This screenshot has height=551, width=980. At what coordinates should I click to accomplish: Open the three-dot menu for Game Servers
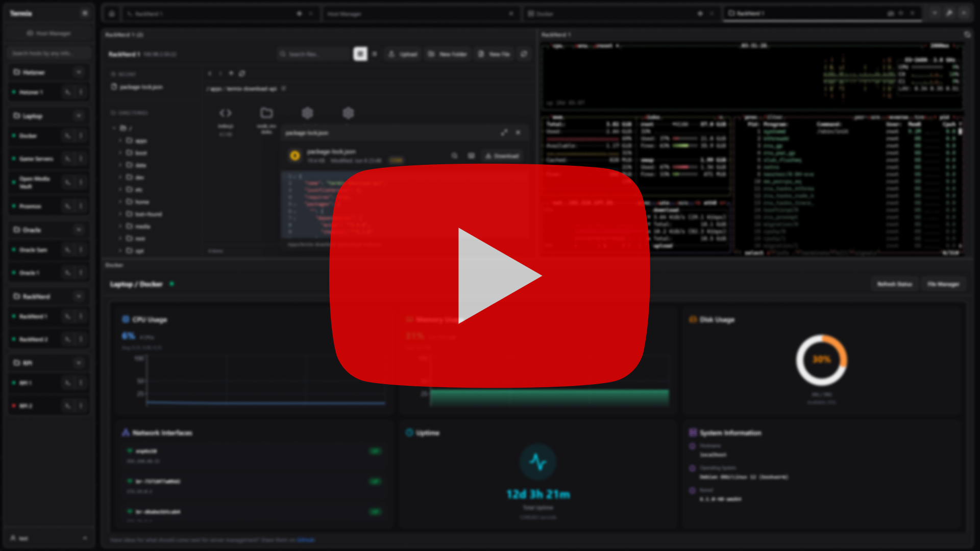81,159
